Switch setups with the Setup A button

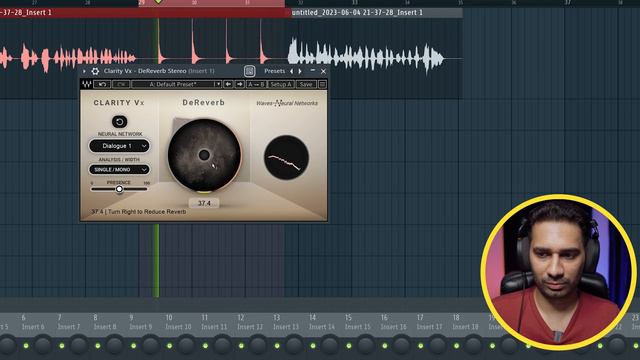281,84
